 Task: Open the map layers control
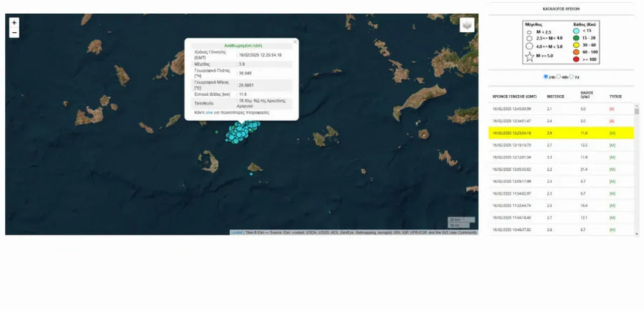click(467, 26)
